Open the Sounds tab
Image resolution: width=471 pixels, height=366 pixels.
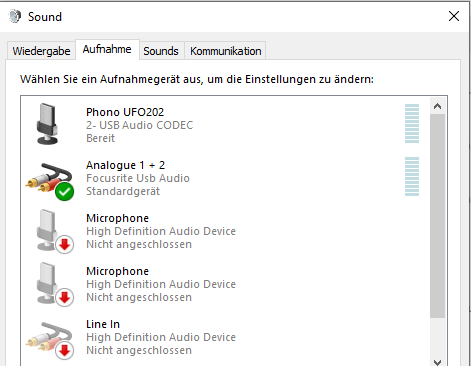[161, 51]
